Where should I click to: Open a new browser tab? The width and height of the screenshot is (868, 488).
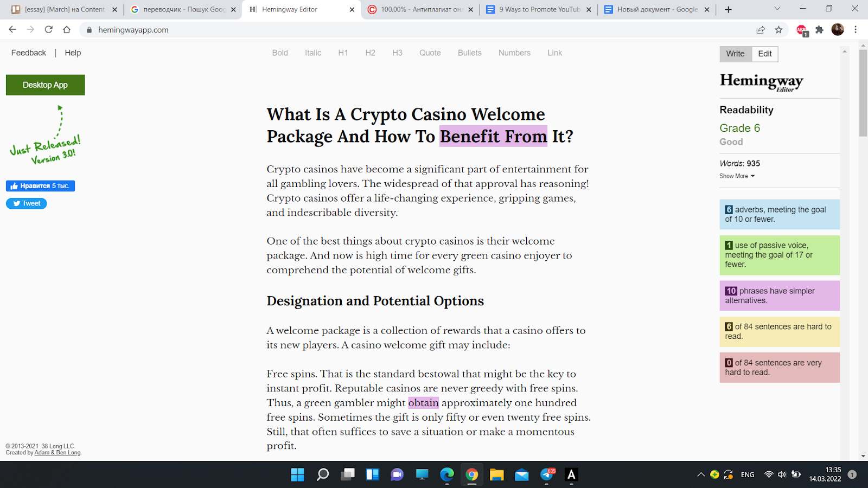[729, 10]
